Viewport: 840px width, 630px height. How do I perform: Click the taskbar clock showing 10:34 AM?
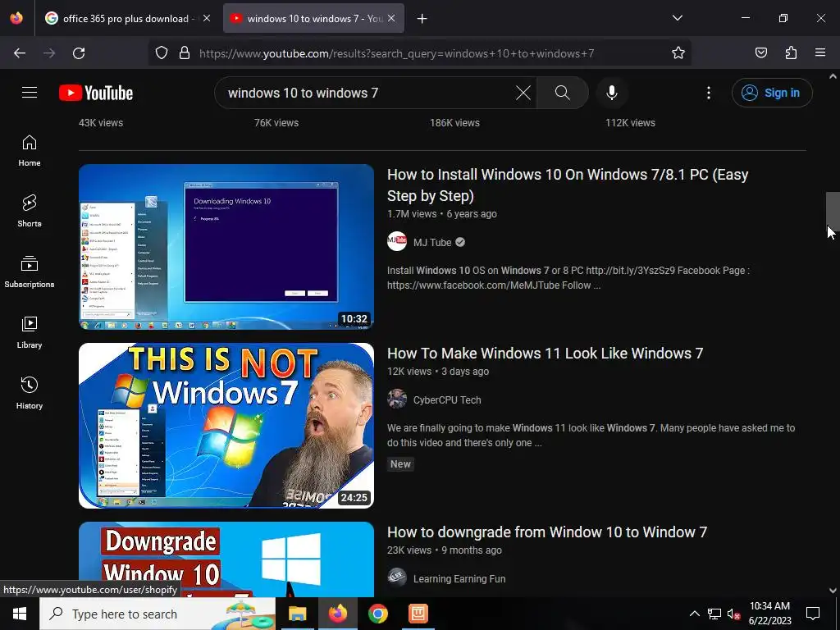point(769,614)
